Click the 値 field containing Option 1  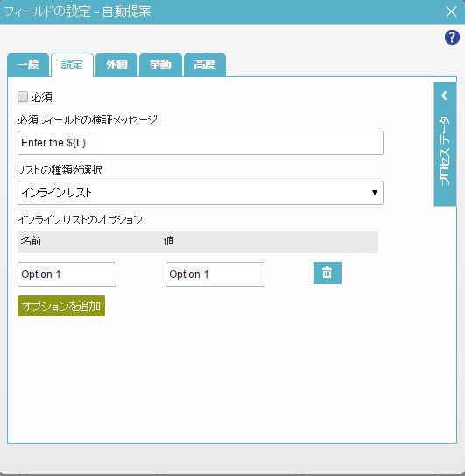tap(215, 274)
